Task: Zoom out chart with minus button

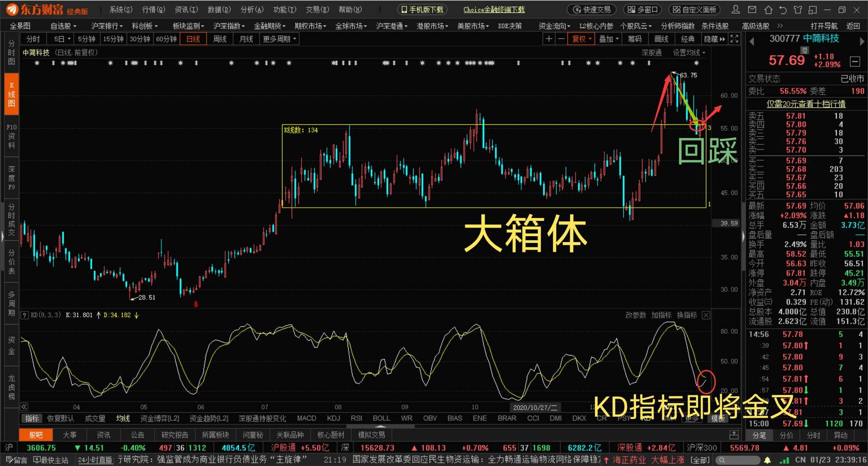Action: pos(561,39)
